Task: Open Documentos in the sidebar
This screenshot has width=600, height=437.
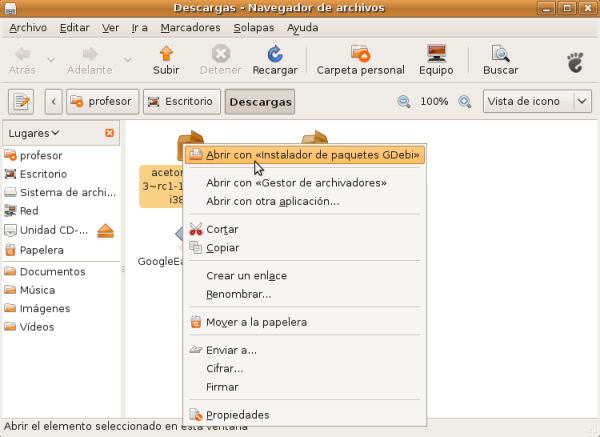Action: [x=53, y=272]
